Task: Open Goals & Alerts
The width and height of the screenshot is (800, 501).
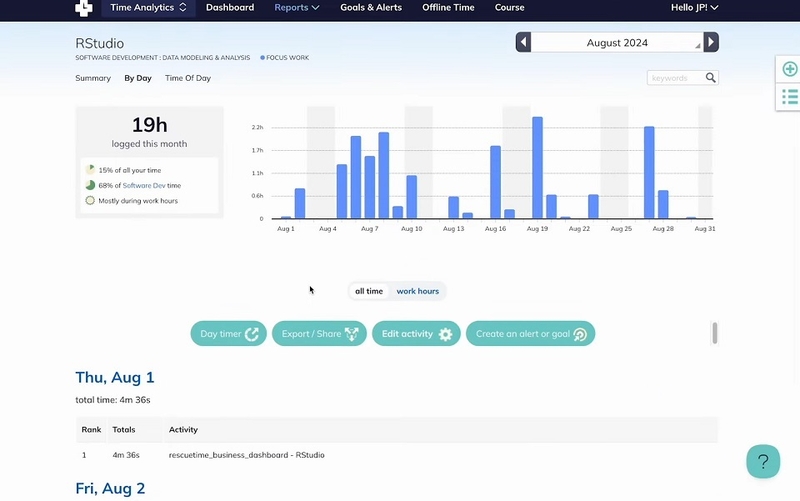Action: click(x=371, y=8)
